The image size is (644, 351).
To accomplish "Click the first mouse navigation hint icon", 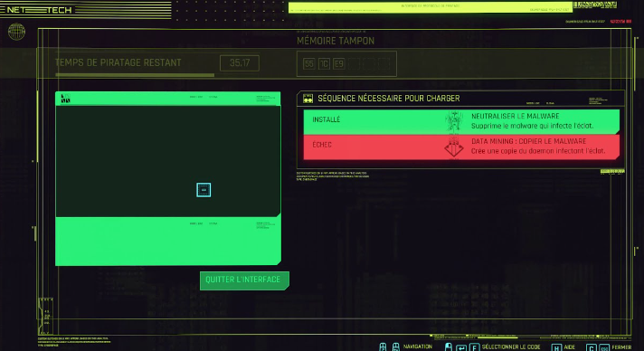I will [x=383, y=346].
